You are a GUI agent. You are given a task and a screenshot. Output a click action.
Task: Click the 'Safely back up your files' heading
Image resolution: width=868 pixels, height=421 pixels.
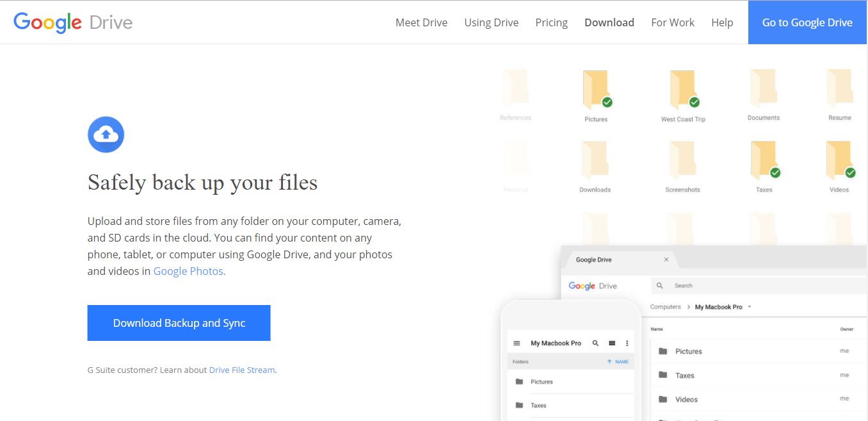(203, 183)
